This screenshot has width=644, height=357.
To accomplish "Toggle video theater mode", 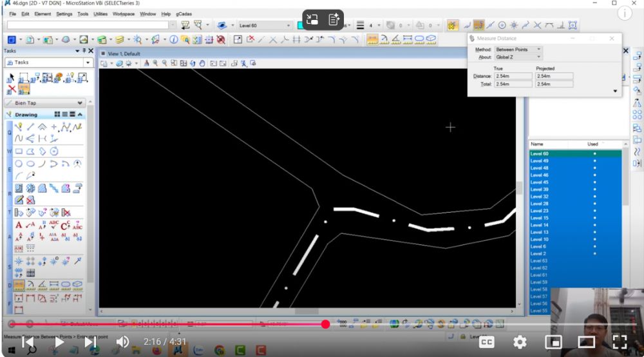I will click(585, 342).
